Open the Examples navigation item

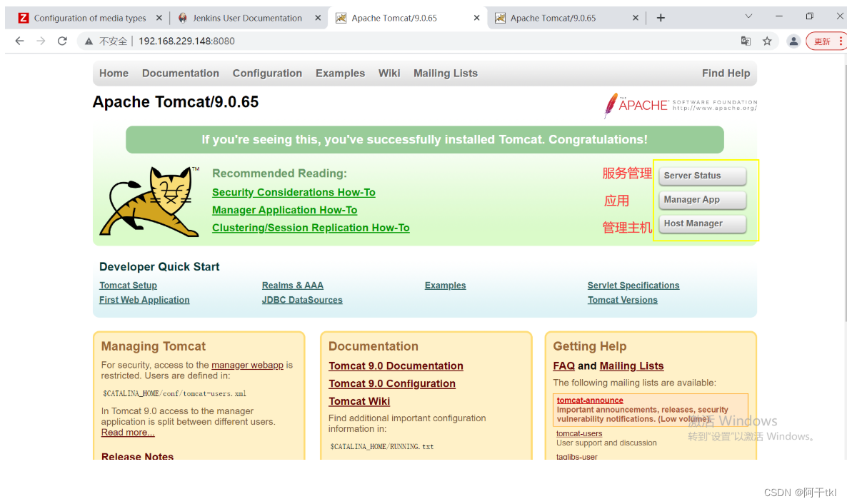[341, 73]
